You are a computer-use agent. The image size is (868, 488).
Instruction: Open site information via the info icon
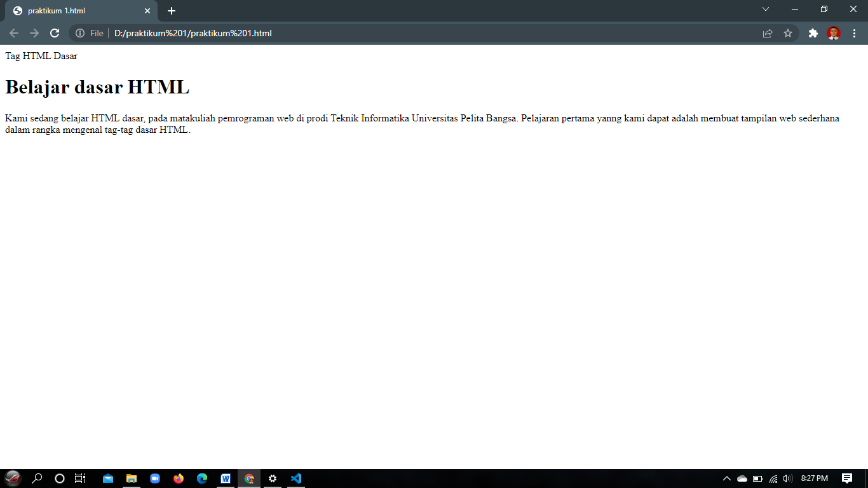pos(80,33)
